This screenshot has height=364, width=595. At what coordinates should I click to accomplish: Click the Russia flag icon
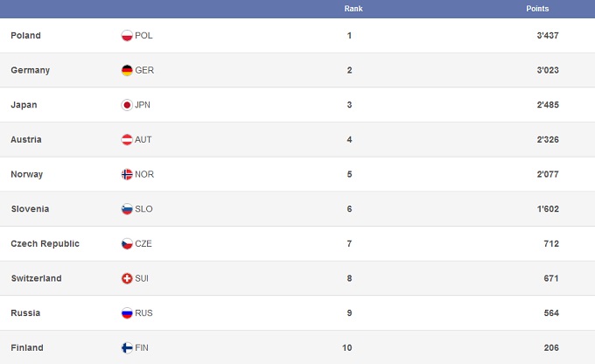pos(127,313)
